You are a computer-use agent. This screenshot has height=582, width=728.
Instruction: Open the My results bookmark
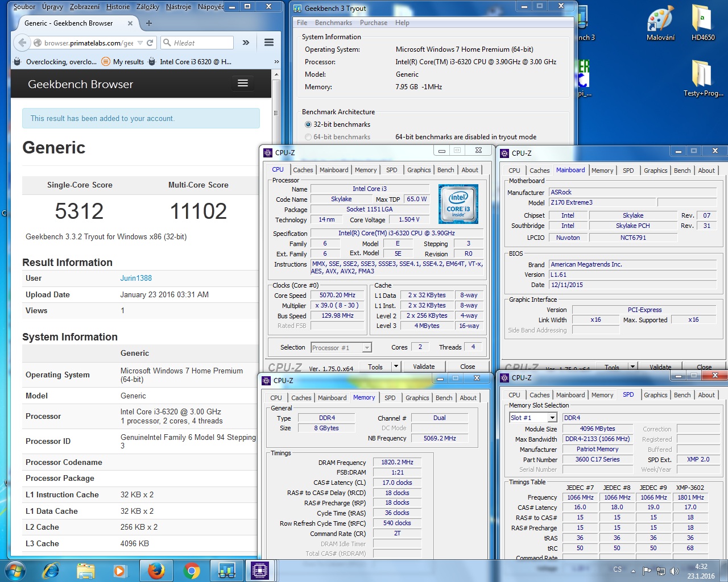coord(122,61)
